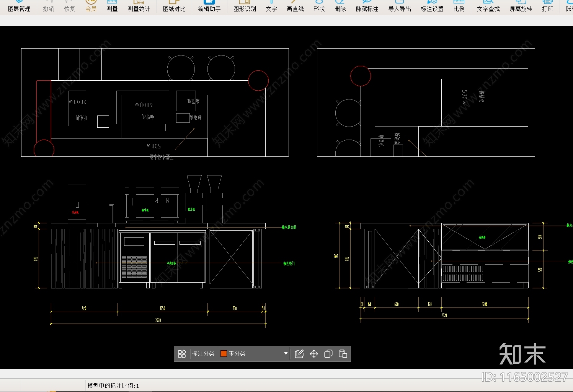Open 测量统计 measurement statistics
The height and width of the screenshot is (392, 573).
click(x=139, y=7)
